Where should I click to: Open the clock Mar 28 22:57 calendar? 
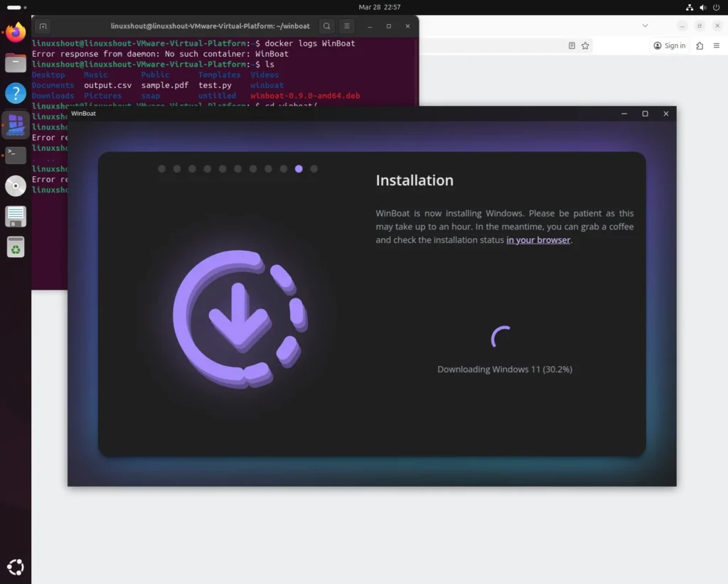tap(380, 7)
